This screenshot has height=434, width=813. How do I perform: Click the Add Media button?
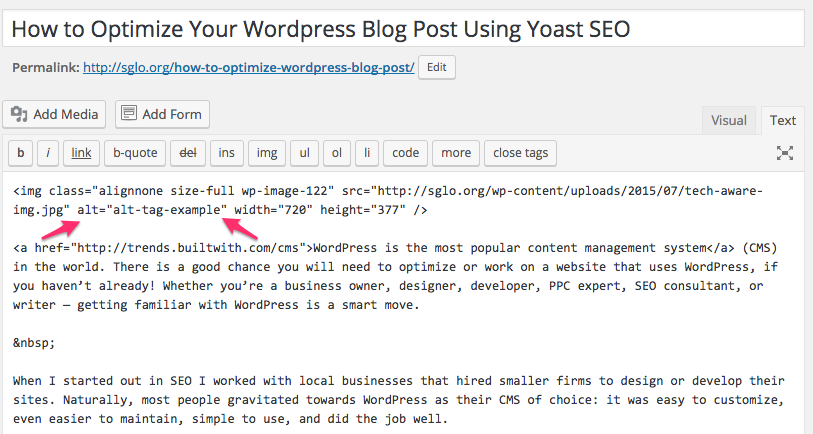(x=54, y=114)
